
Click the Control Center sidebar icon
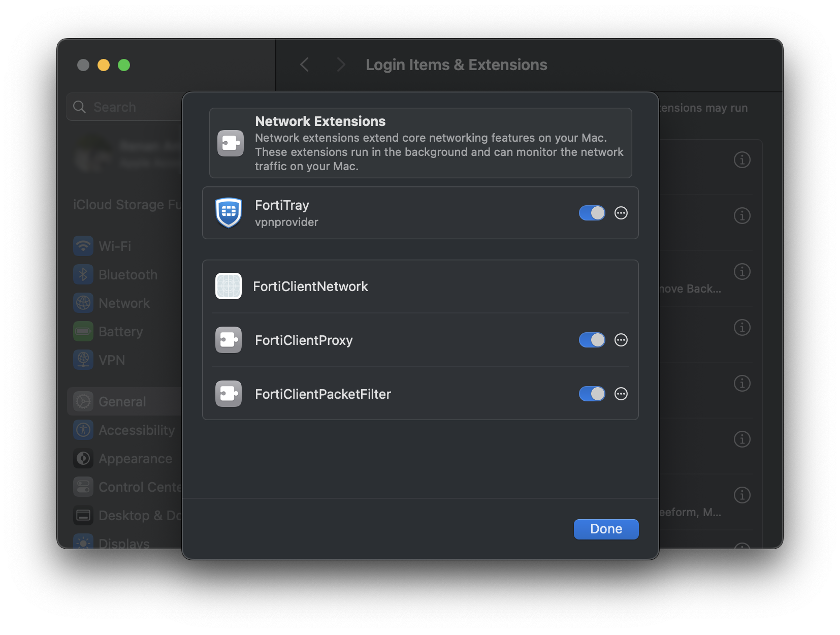tap(83, 487)
